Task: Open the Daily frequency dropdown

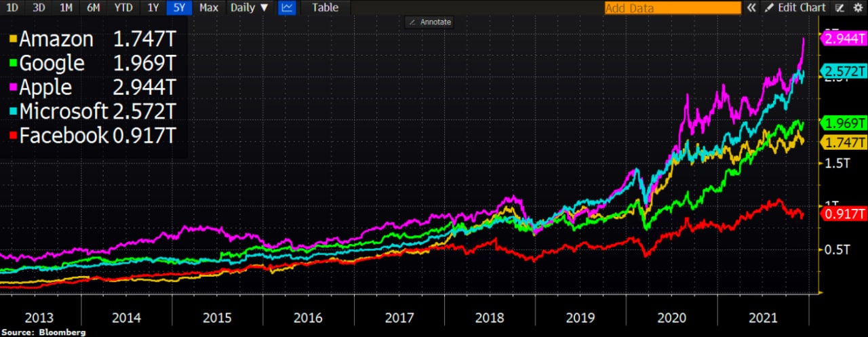Action: [250, 7]
